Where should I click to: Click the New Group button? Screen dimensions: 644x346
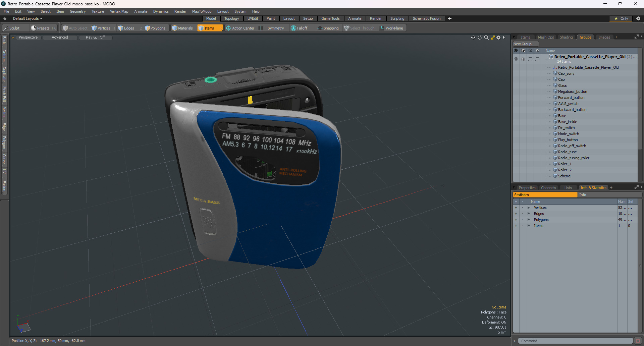click(x=525, y=44)
